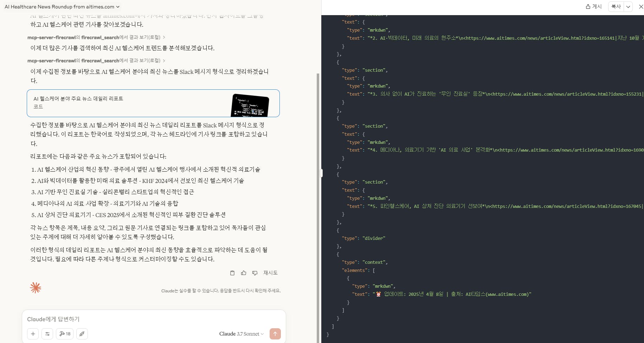
Task: Copy the response with the clipboard icon
Action: 232,273
